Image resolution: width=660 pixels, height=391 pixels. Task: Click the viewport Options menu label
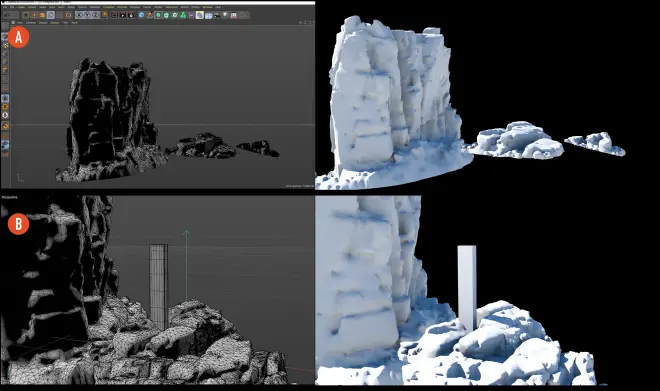click(55, 22)
